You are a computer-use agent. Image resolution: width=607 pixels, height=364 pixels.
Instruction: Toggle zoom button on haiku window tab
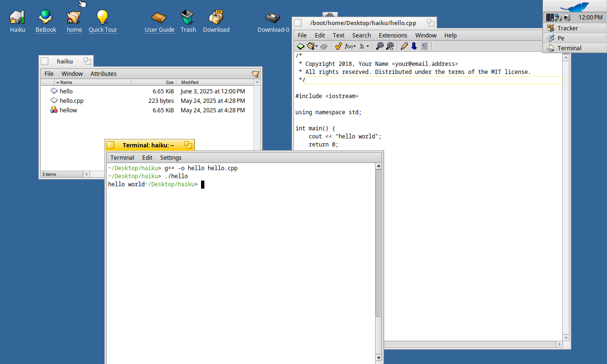[x=87, y=61]
